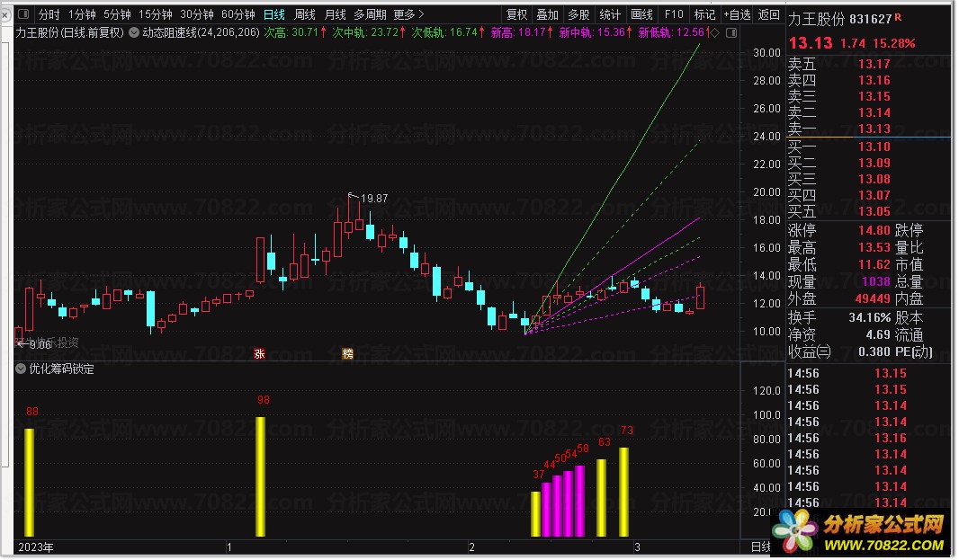The height and width of the screenshot is (560, 959).
Task: Click the 最高 high value 13.53
Action: click(x=874, y=247)
